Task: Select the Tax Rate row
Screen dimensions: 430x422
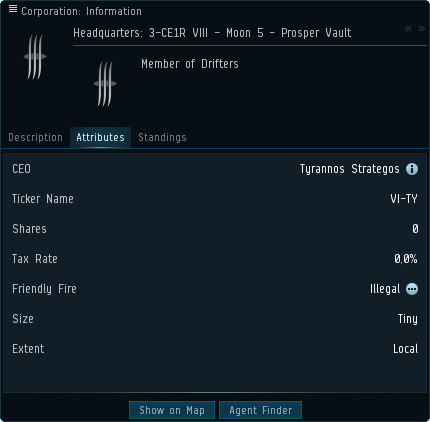Action: point(215,259)
